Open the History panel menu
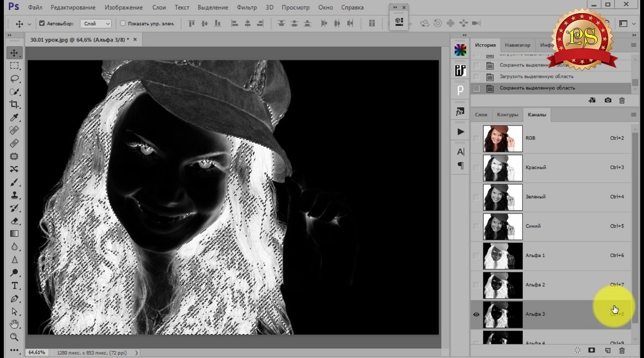Screen dimensions: 644x358 [x=633, y=45]
